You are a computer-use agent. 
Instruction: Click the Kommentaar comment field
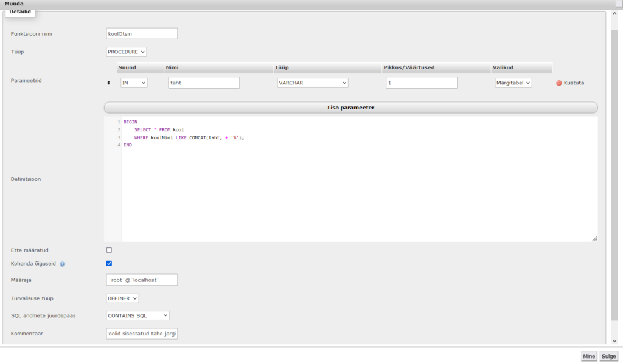pos(142,334)
